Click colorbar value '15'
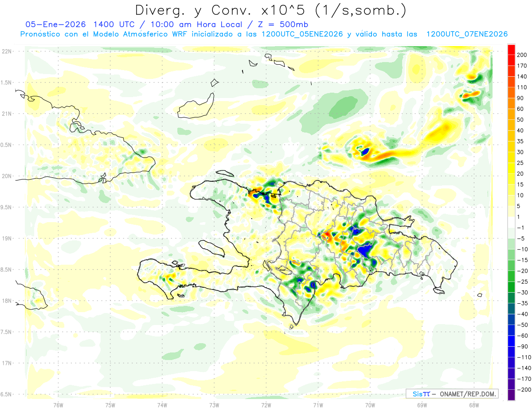The width and height of the screenshot is (532, 411). [520, 184]
